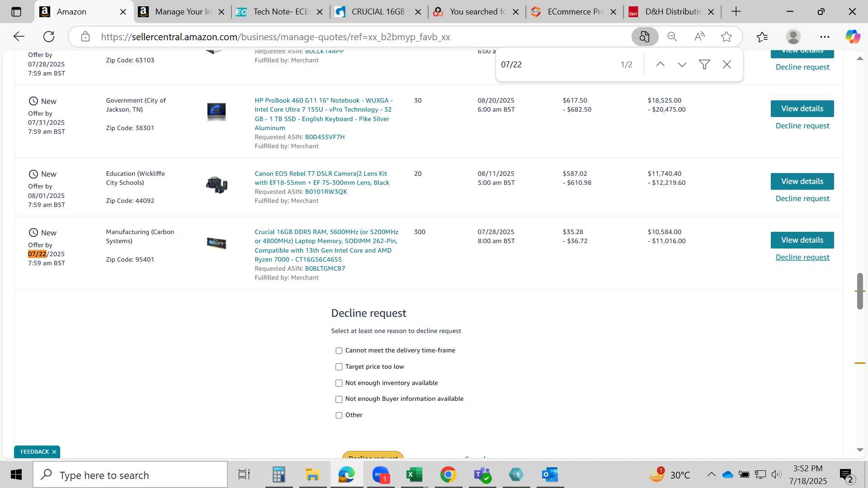Decline request in the Zip 63103 row
Screen dimensions: 868x488
pyautogui.click(x=802, y=67)
